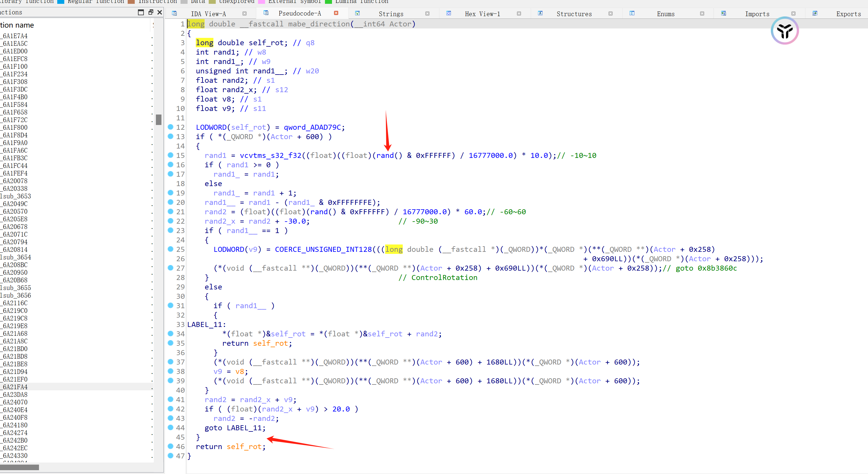Click the Functions list vertical scrollbar thumb
868x474 pixels.
click(159, 119)
